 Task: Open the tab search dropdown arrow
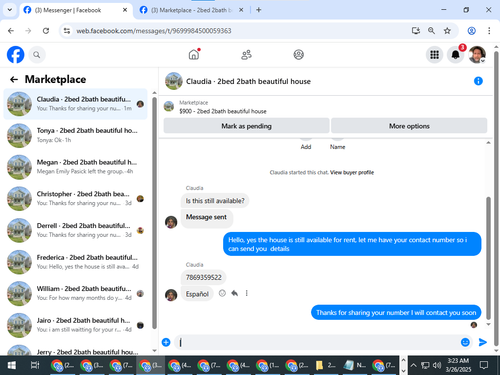tap(10, 10)
